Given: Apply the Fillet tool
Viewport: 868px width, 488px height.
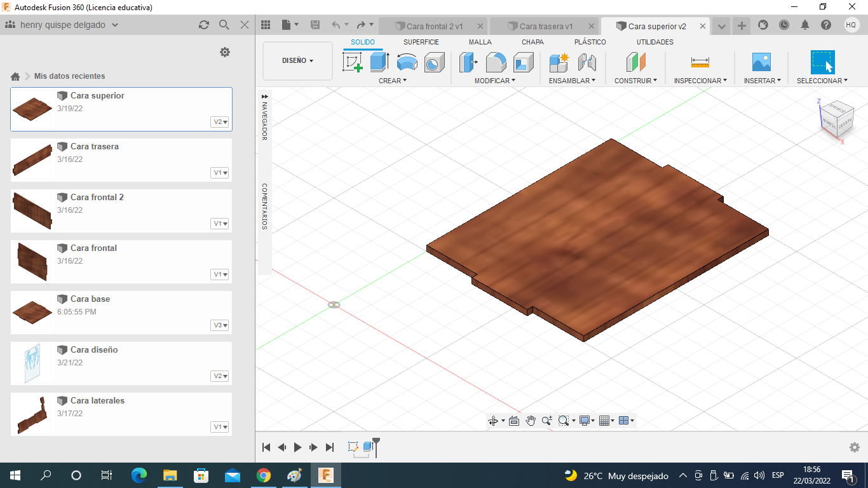Looking at the screenshot, I should tap(496, 62).
